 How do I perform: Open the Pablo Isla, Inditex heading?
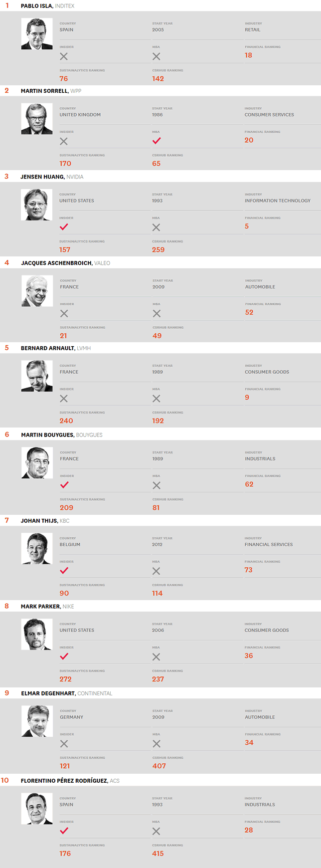coord(47,6)
